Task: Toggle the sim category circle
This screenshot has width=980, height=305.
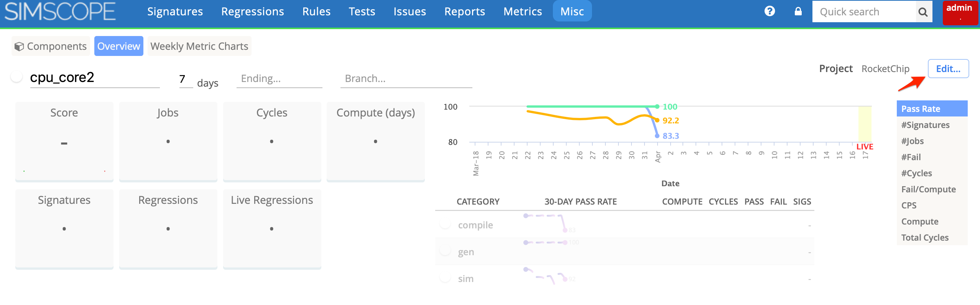Action: 445,277
